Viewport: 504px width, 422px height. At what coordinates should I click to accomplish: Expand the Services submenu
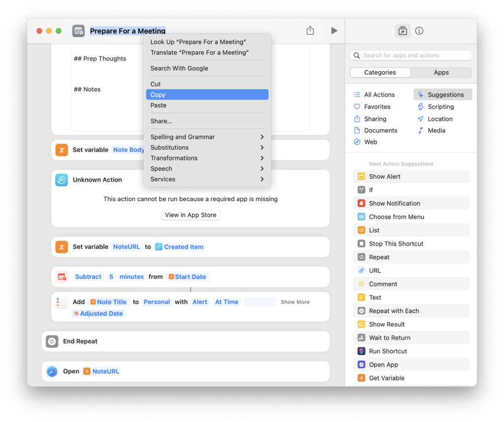207,180
